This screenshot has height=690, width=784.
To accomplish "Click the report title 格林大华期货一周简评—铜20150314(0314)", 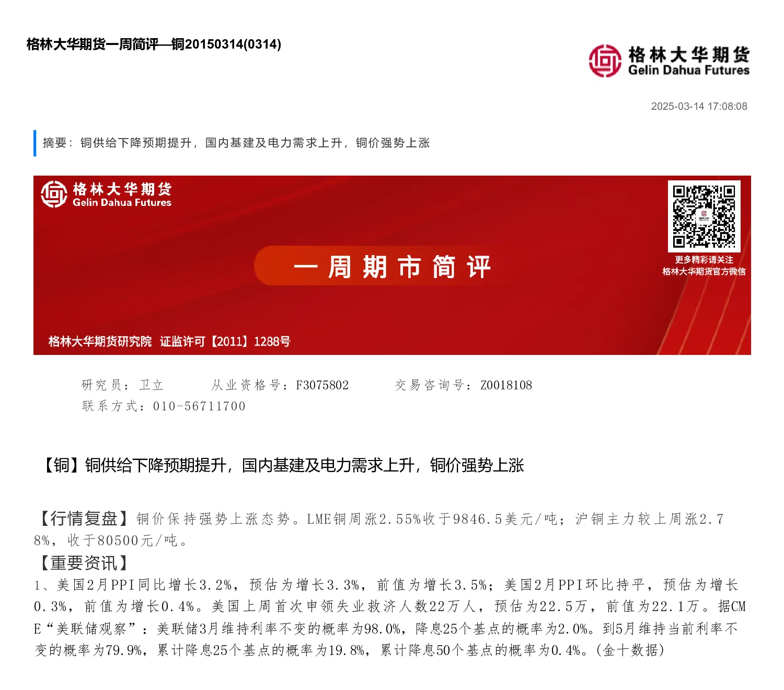I will tap(154, 44).
